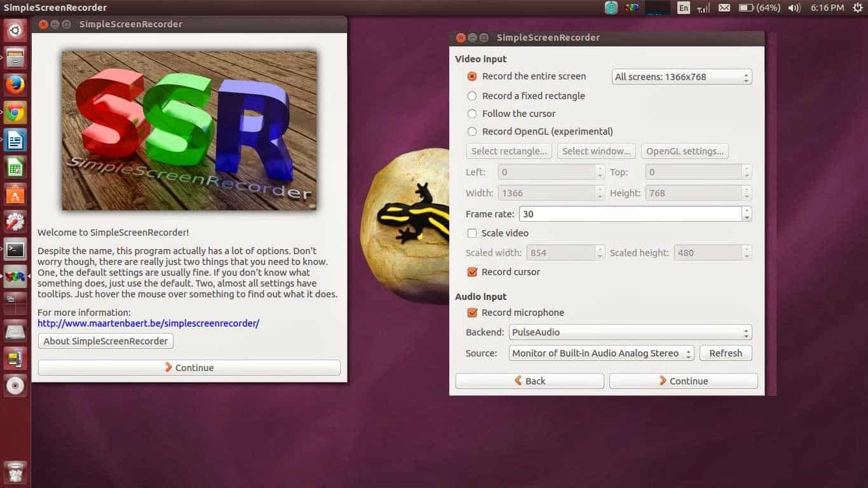Screen dimensions: 868x488
Task: Open the Terminal from the dock
Action: click(15, 249)
